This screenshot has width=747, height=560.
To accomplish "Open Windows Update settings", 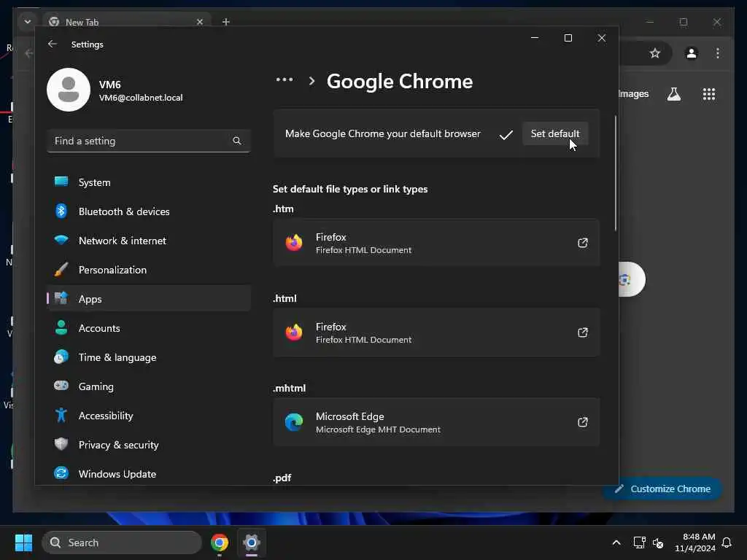I will coord(149,474).
